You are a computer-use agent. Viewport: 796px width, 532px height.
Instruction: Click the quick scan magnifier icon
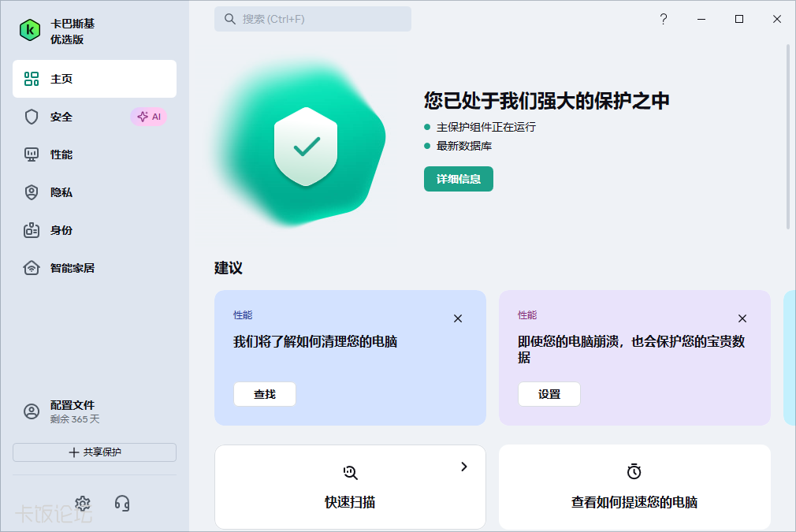point(350,473)
